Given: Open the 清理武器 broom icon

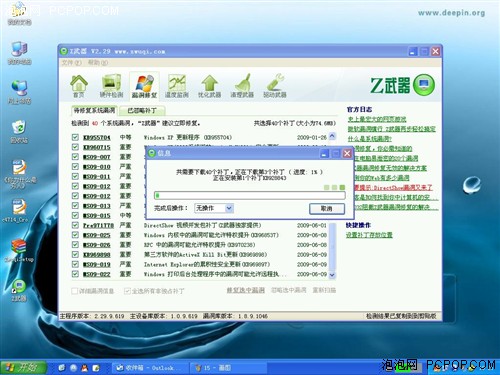Looking at the screenshot, I should click(242, 86).
